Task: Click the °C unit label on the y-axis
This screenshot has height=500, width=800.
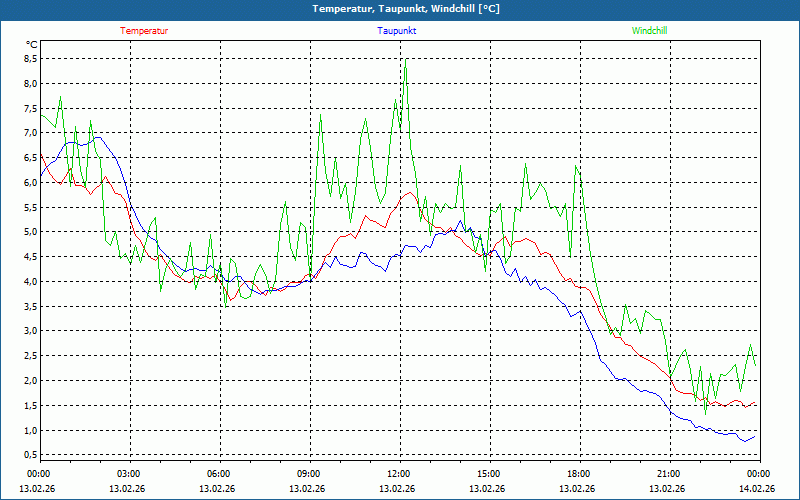Action: click(x=31, y=44)
